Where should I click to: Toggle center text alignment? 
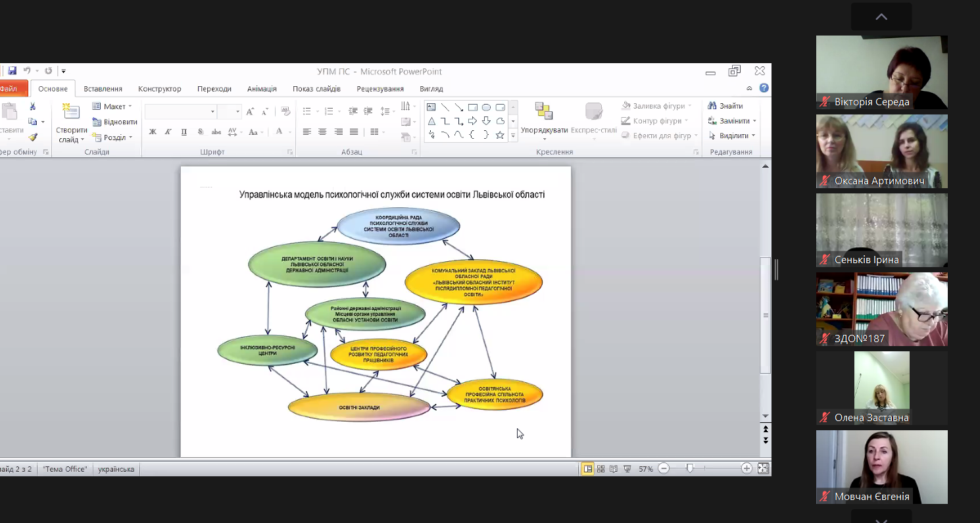(x=322, y=132)
